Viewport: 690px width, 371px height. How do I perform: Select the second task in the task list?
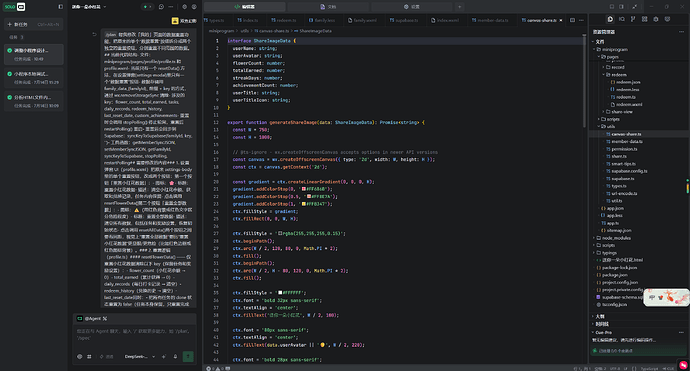34,78
